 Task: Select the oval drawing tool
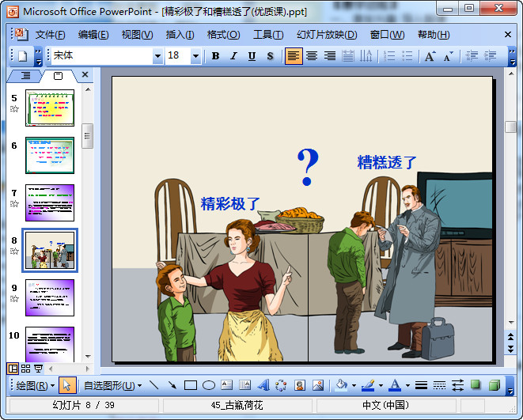tap(209, 386)
